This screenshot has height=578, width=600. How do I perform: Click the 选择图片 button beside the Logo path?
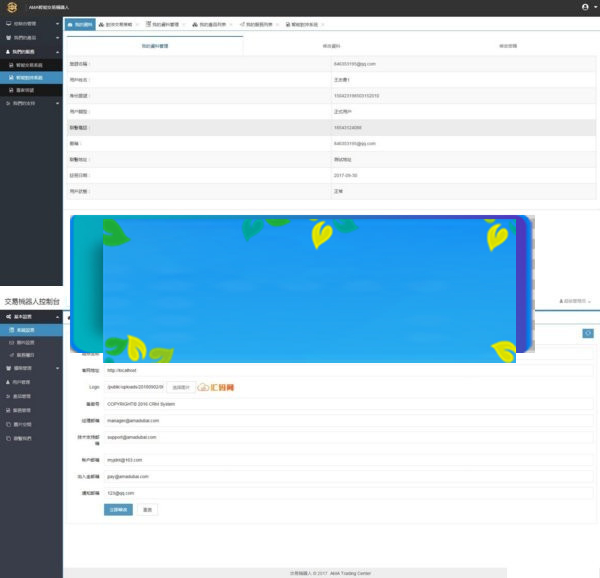pyautogui.click(x=180, y=387)
